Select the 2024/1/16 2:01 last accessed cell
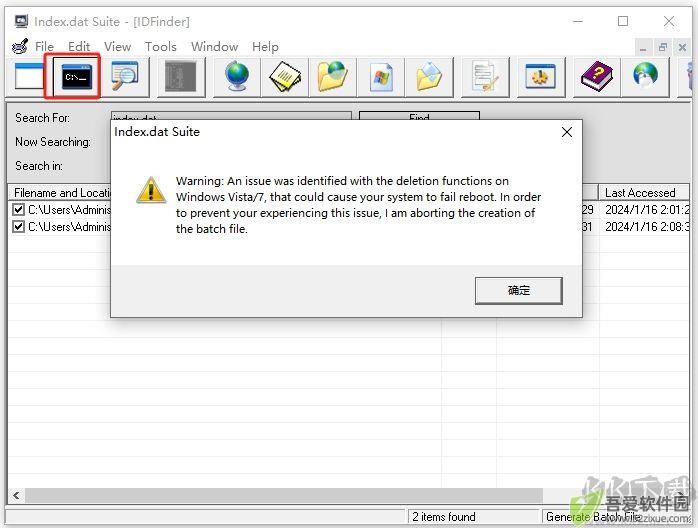This screenshot has width=698, height=528. click(647, 209)
